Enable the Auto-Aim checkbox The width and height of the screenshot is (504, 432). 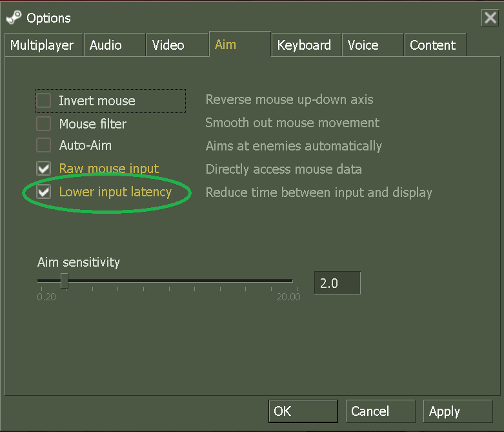click(x=44, y=145)
